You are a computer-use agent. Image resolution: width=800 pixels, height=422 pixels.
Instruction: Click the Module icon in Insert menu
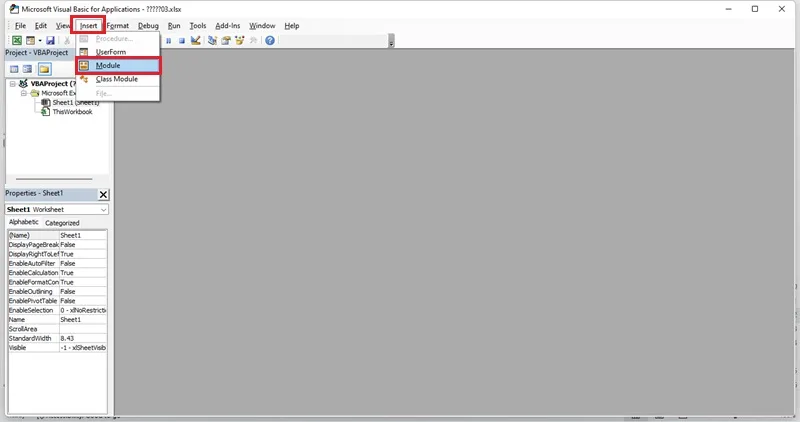coord(84,65)
